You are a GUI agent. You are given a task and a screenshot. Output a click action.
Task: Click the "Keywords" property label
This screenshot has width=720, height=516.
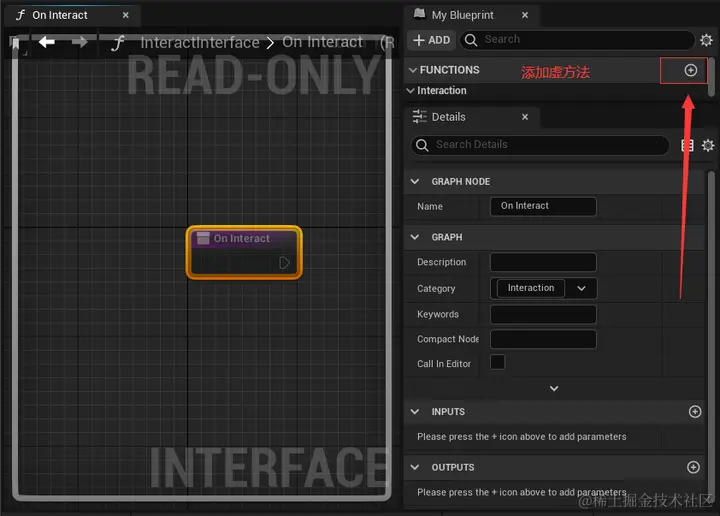point(438,314)
